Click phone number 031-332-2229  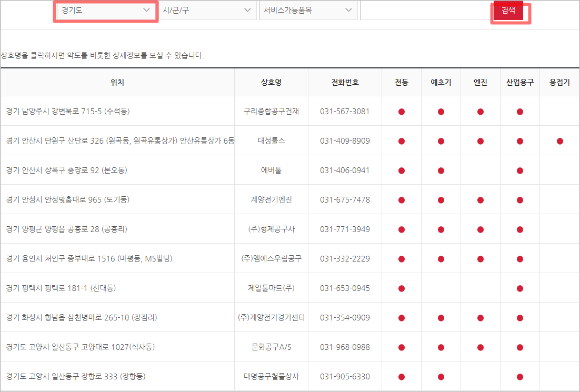[345, 258]
